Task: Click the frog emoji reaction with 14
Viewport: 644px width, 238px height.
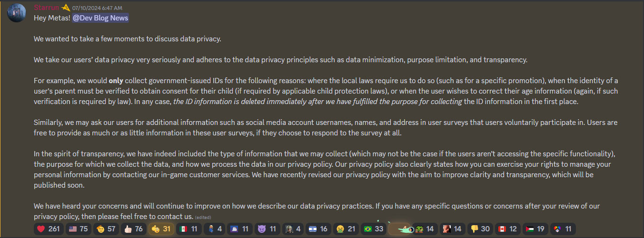Action: (424, 229)
